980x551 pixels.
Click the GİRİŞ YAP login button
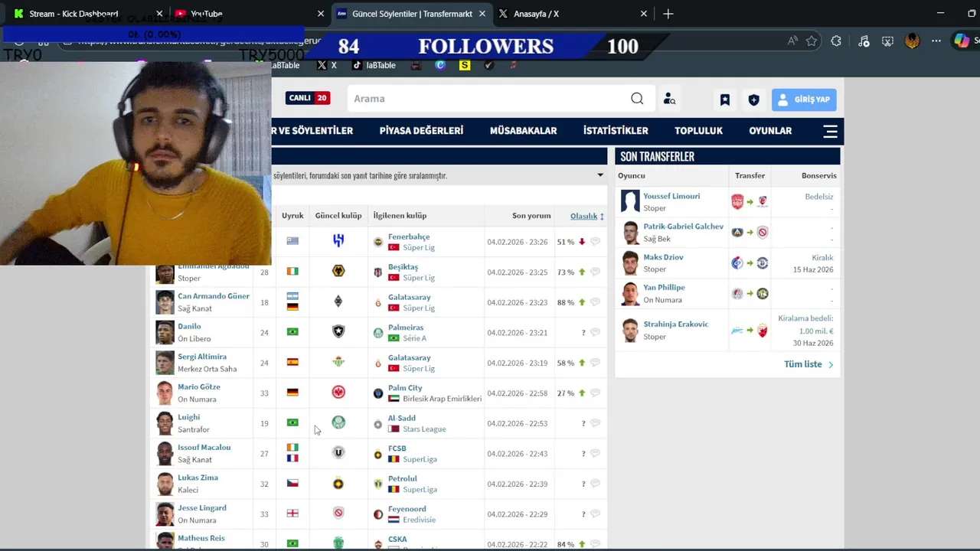[804, 99]
